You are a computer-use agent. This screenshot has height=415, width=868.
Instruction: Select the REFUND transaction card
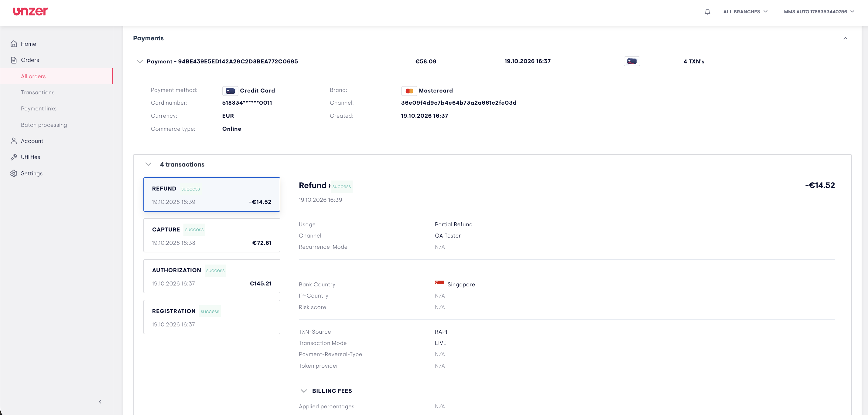[x=212, y=194]
